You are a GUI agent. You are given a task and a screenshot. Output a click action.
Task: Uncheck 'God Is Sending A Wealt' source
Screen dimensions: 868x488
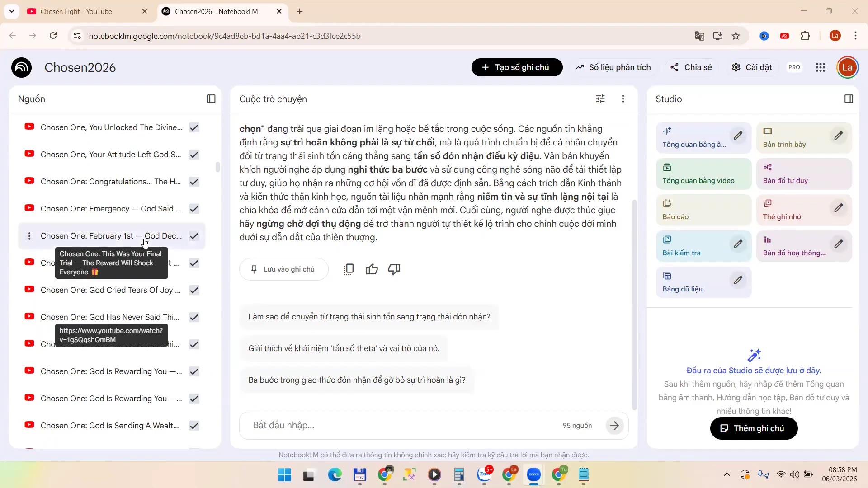[x=194, y=426]
